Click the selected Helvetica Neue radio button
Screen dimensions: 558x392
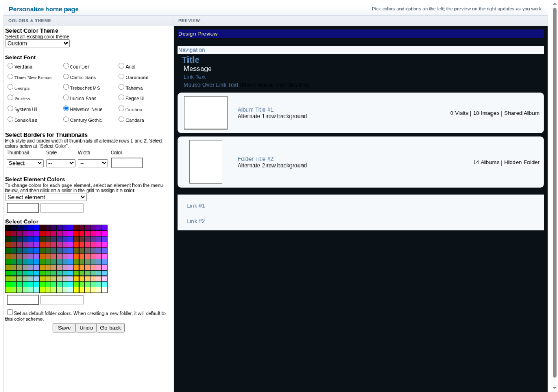[x=66, y=108]
